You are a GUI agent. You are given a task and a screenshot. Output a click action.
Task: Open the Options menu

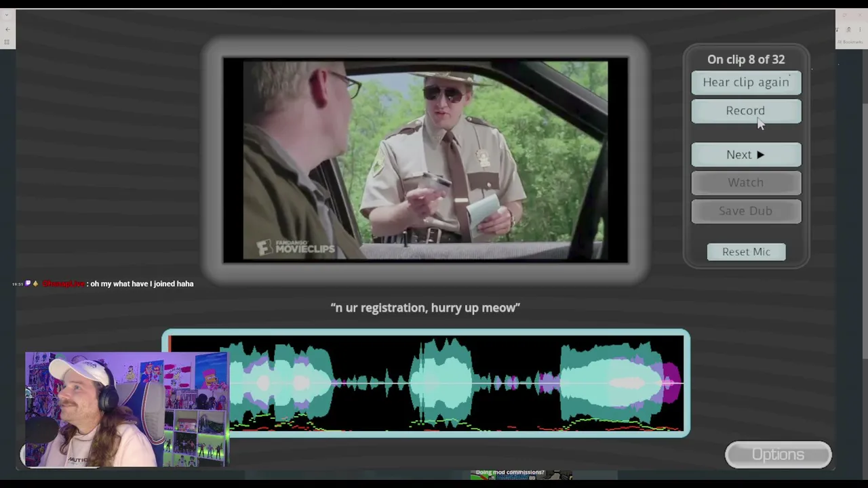778,455
